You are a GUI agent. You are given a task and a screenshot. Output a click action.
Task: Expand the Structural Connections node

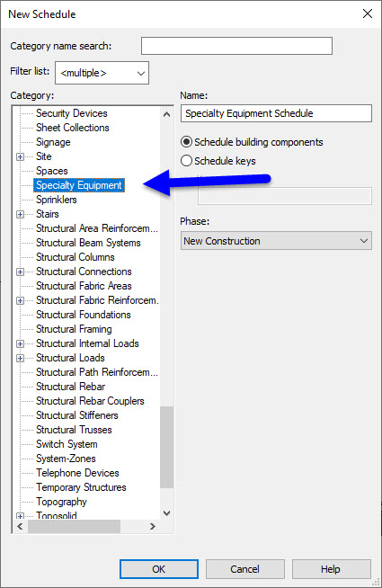21,272
